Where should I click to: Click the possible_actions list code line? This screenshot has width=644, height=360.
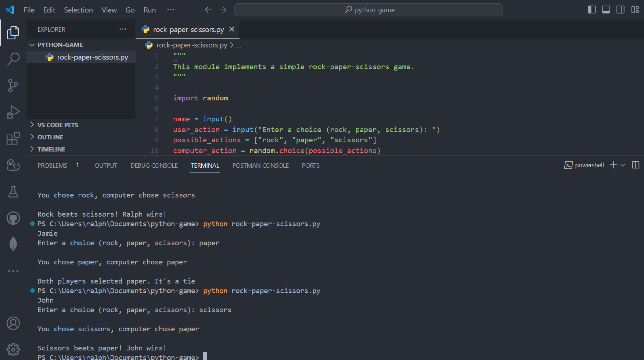pos(275,140)
